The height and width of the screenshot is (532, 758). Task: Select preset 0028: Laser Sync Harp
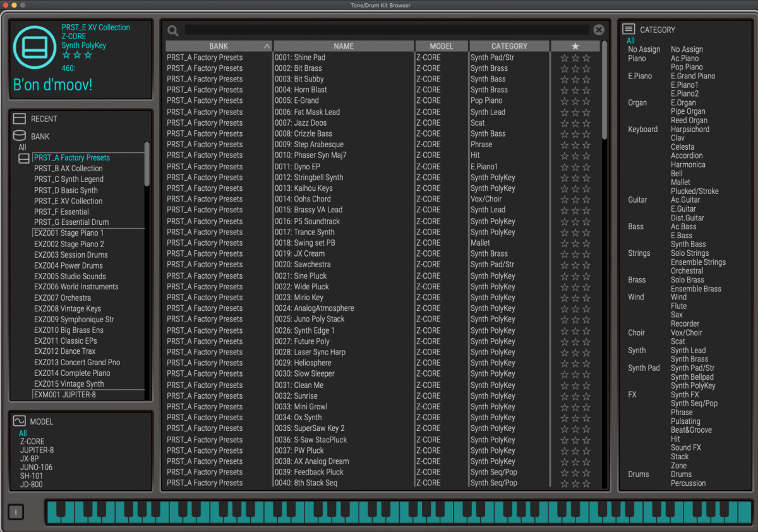(x=310, y=352)
